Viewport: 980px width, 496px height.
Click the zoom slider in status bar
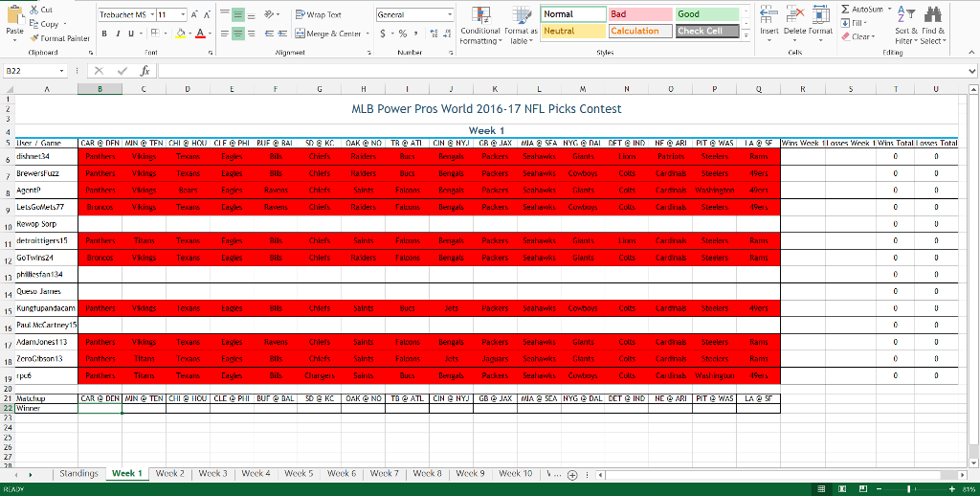click(x=914, y=488)
